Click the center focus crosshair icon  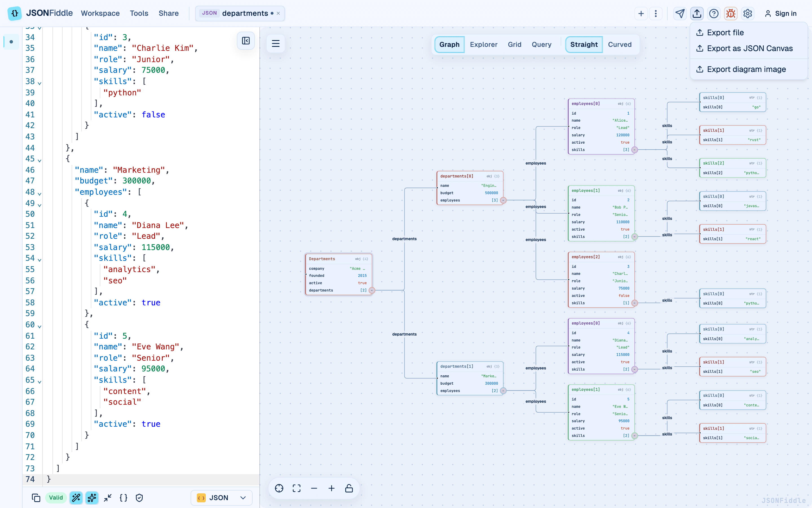[x=279, y=488]
